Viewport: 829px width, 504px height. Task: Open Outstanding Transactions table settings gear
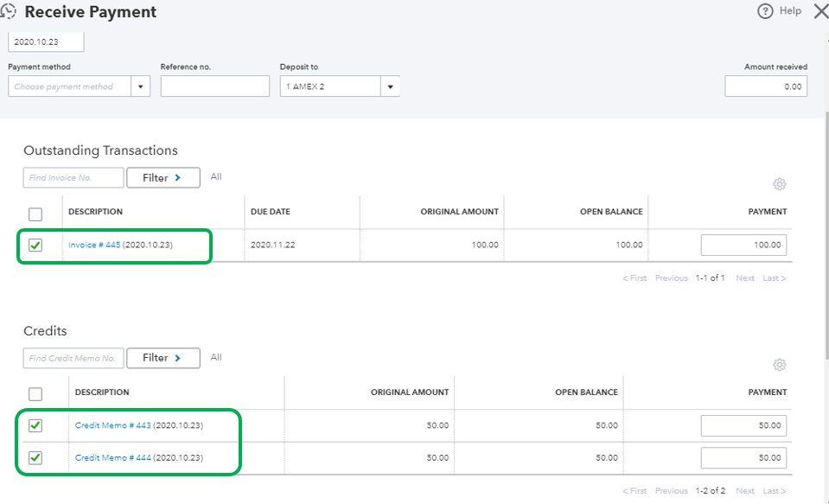coord(780,184)
